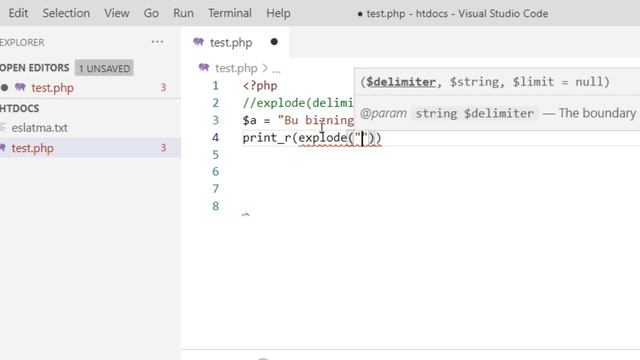The height and width of the screenshot is (360, 640).
Task: Select the test.php editor tab
Action: pos(235,42)
